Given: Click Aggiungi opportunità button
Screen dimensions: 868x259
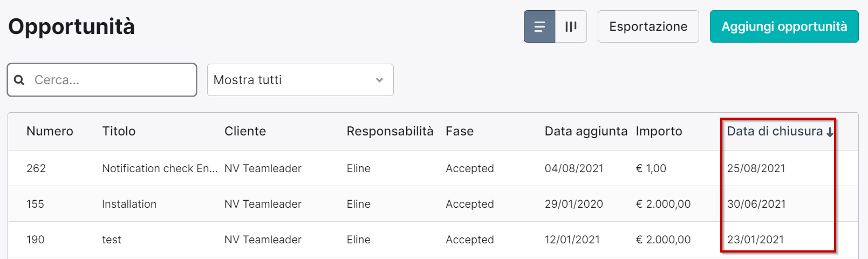Looking at the screenshot, I should pos(784,26).
